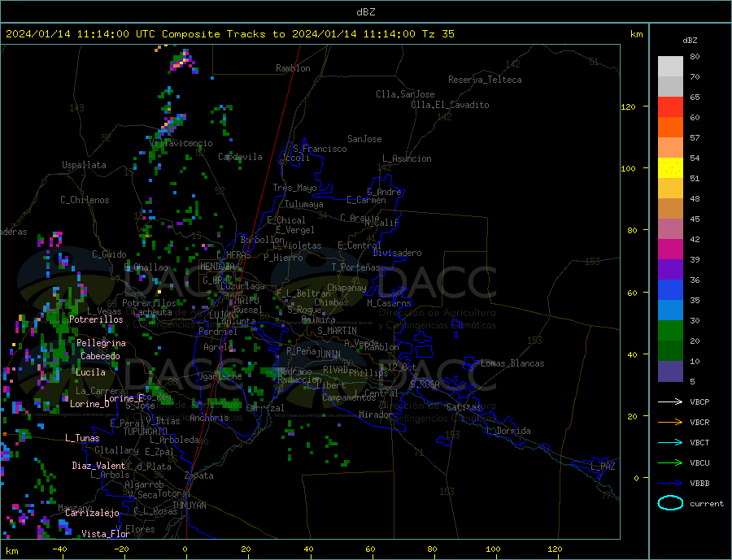This screenshot has width=732, height=560.
Task: Click the boxed 'MENDOZA' city label
Action: [217, 267]
